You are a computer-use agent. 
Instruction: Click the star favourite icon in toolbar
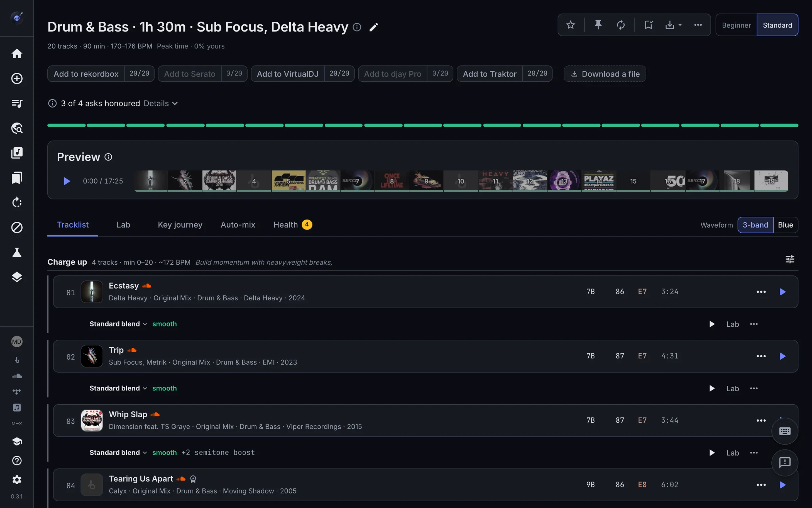(x=570, y=25)
